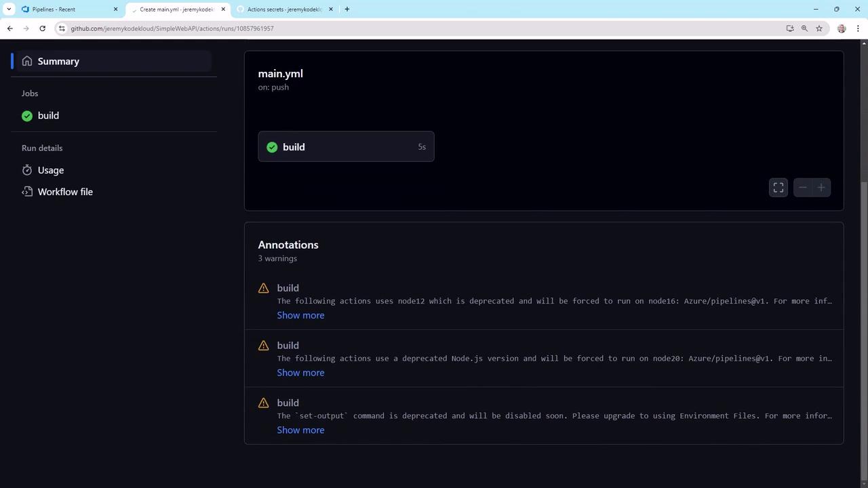
Task: Expand the Node.js node20 warning with Show more
Action: pyautogui.click(x=300, y=373)
